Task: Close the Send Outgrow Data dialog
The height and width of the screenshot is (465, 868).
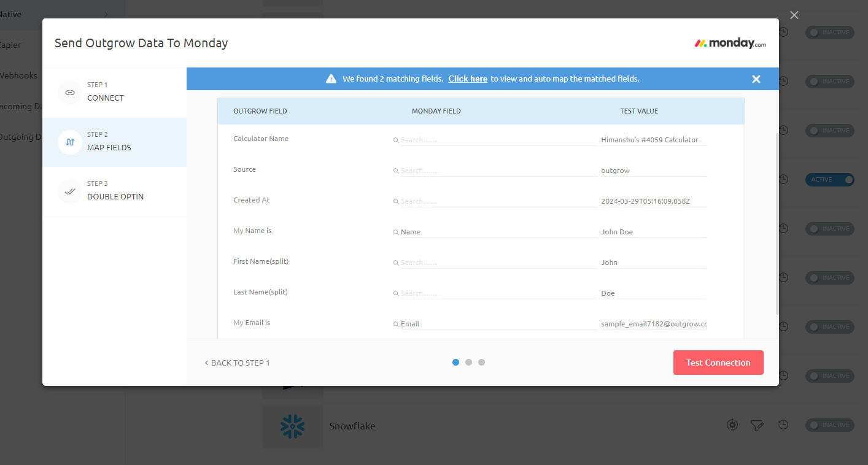Action: 794,15
